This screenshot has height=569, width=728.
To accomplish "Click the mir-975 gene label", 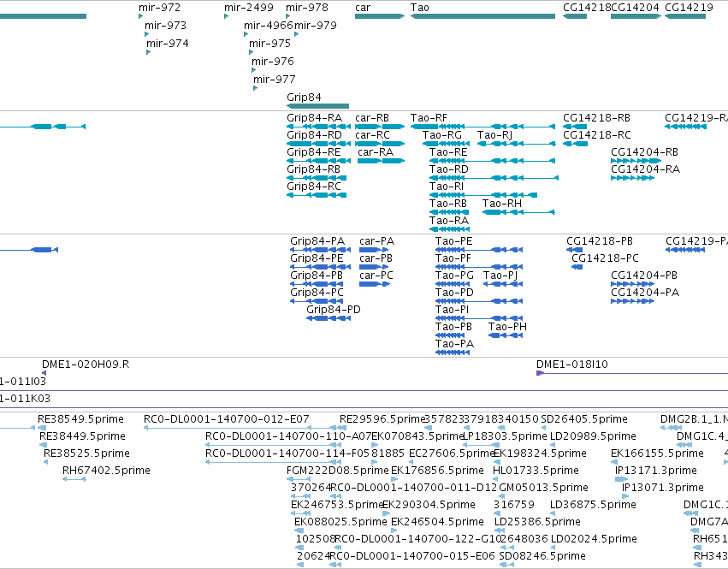I will point(269,43).
